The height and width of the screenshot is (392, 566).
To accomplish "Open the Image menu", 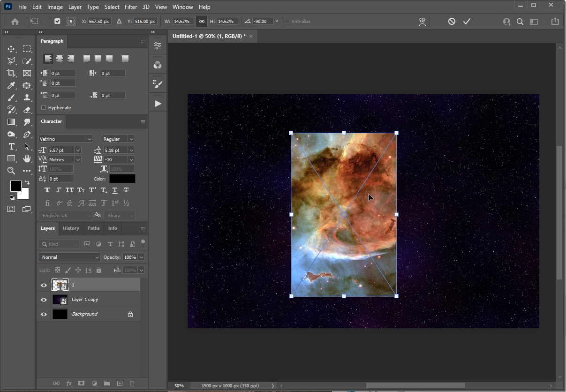I will coord(55,7).
